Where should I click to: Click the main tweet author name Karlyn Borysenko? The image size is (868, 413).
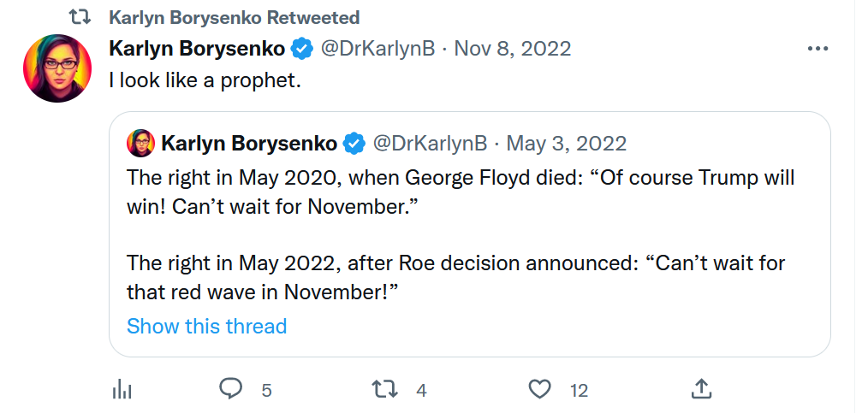coord(197,49)
